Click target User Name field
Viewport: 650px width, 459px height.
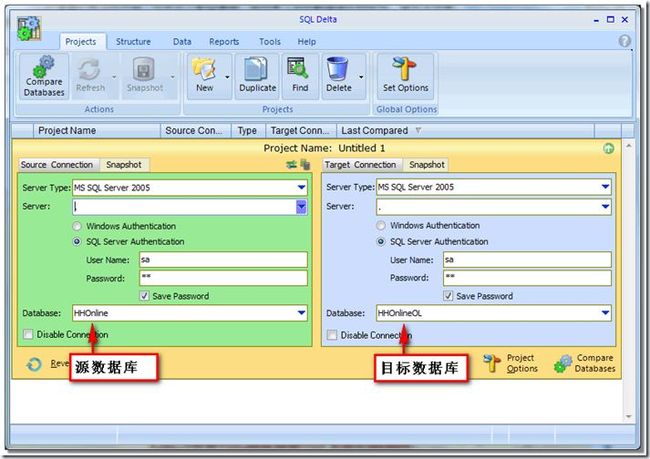pyautogui.click(x=527, y=260)
